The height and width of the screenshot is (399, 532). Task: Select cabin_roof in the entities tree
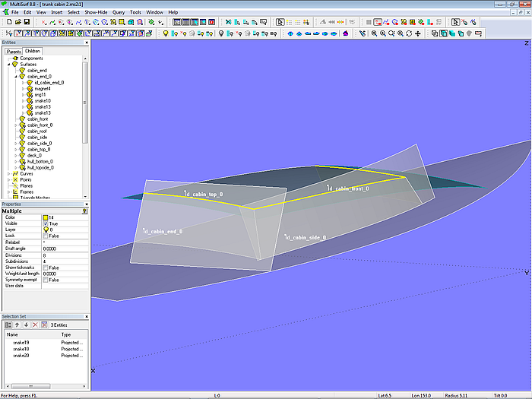[x=38, y=131]
